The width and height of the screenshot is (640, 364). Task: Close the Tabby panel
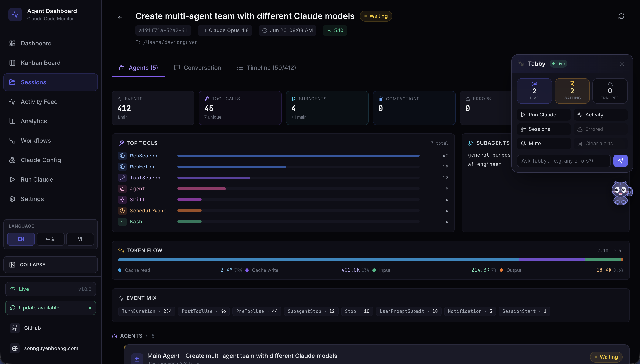click(622, 64)
